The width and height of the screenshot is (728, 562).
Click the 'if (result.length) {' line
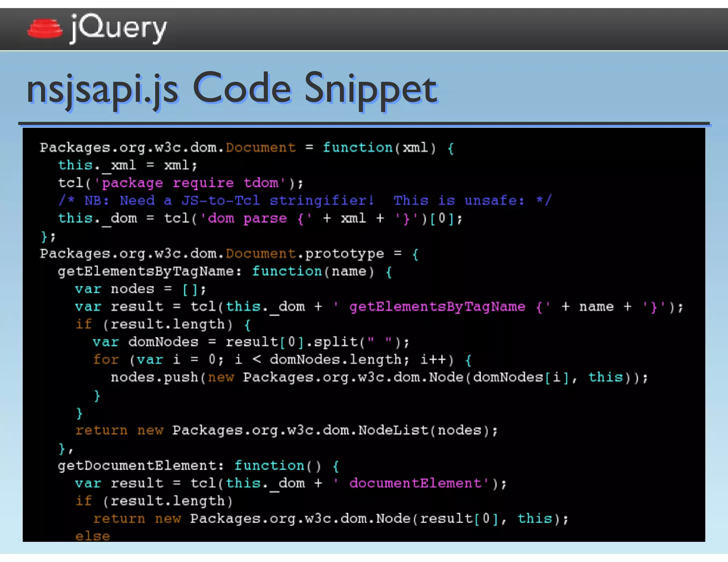pyautogui.click(x=163, y=325)
